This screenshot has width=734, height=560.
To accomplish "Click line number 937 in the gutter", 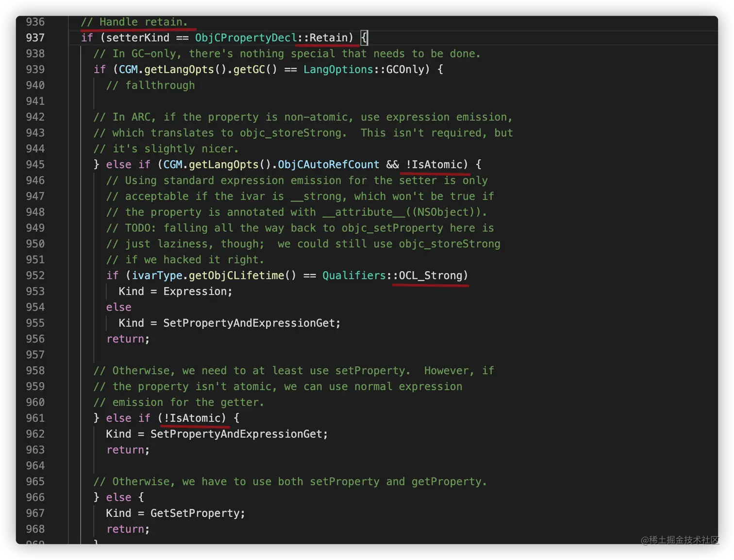I will pyautogui.click(x=35, y=38).
